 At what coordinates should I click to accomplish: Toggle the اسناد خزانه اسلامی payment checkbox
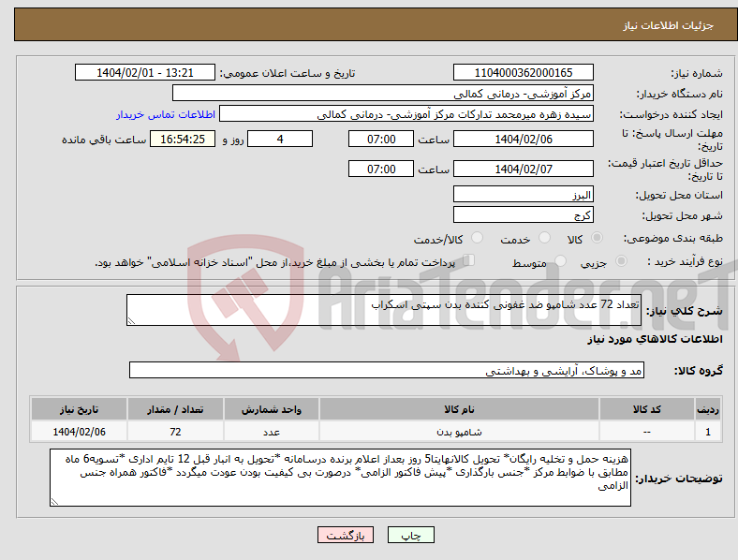[469, 260]
